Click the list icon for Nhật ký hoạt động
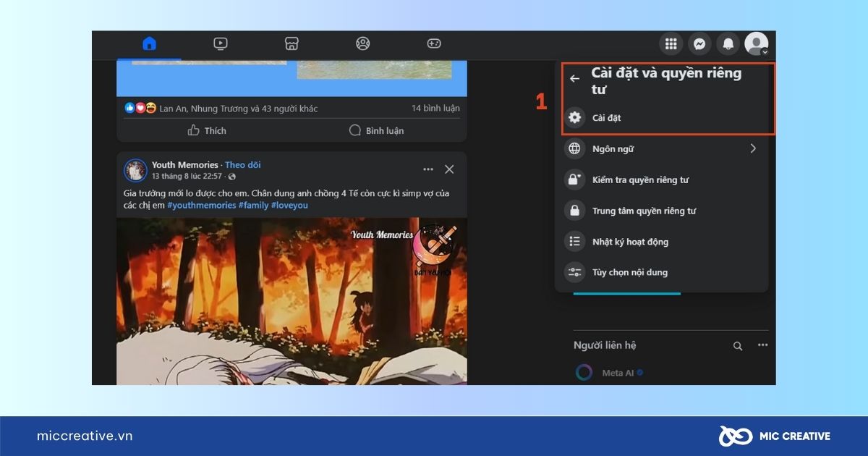The height and width of the screenshot is (456, 868). (575, 242)
